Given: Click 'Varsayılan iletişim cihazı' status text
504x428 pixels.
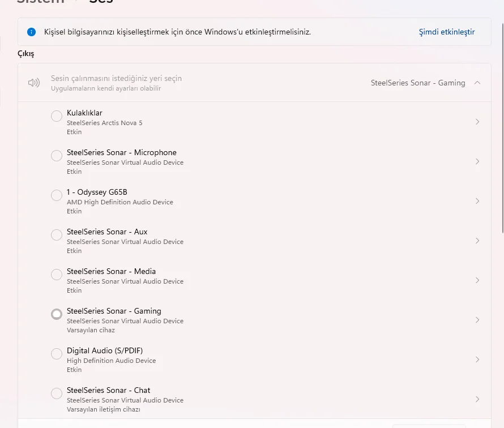Looking at the screenshot, I should tap(104, 409).
